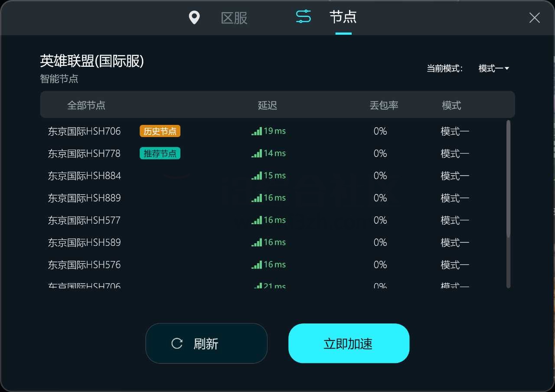
Task: Click signal bars icon showing 15 ms
Action: tap(257, 176)
